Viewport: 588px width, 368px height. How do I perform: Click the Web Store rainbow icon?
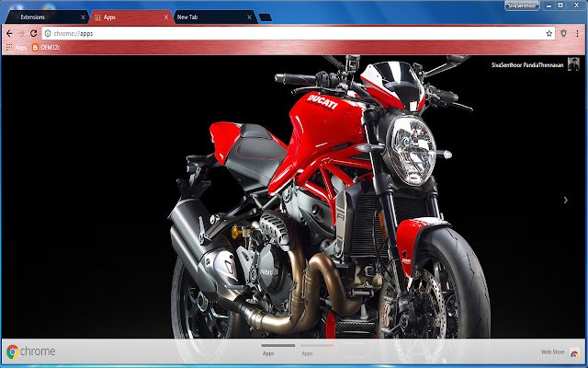(574, 352)
